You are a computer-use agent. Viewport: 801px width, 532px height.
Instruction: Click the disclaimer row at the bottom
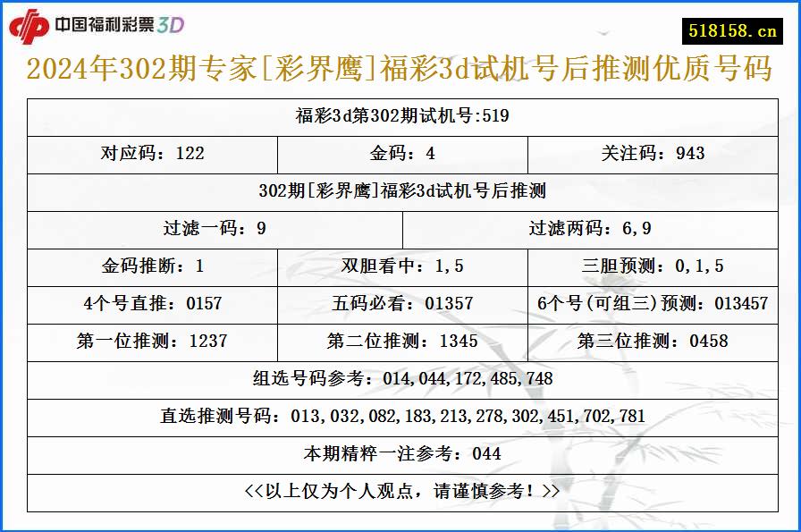pos(400,492)
